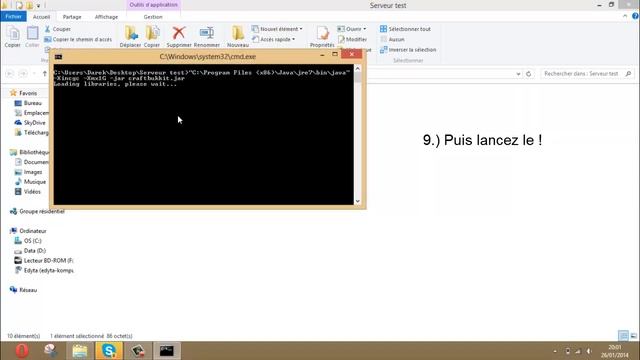
Task: Switch to the Affichage ribbon tab
Action: tap(106, 17)
